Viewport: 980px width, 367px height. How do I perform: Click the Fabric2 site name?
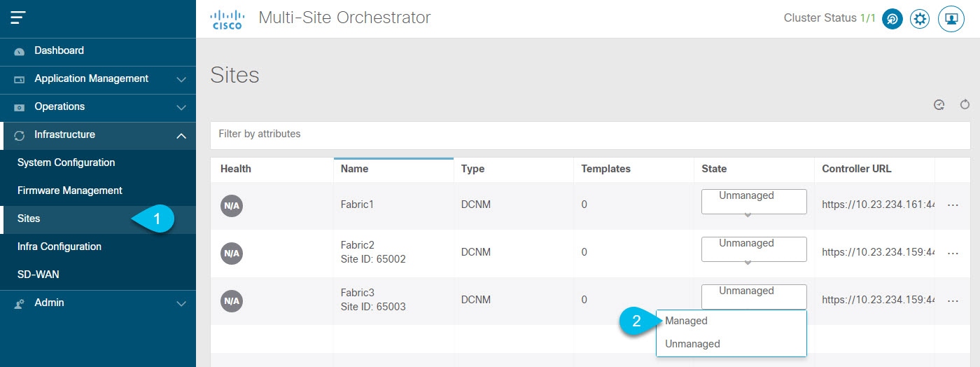358,246
